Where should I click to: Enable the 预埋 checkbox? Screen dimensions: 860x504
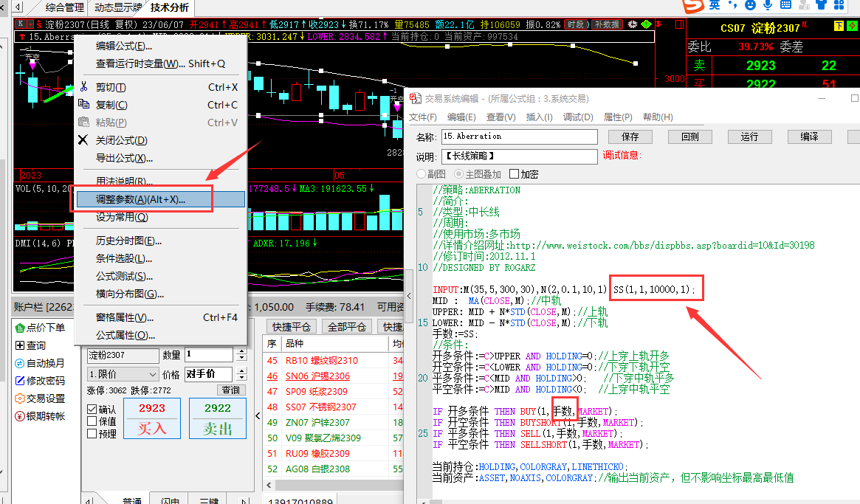(92, 433)
